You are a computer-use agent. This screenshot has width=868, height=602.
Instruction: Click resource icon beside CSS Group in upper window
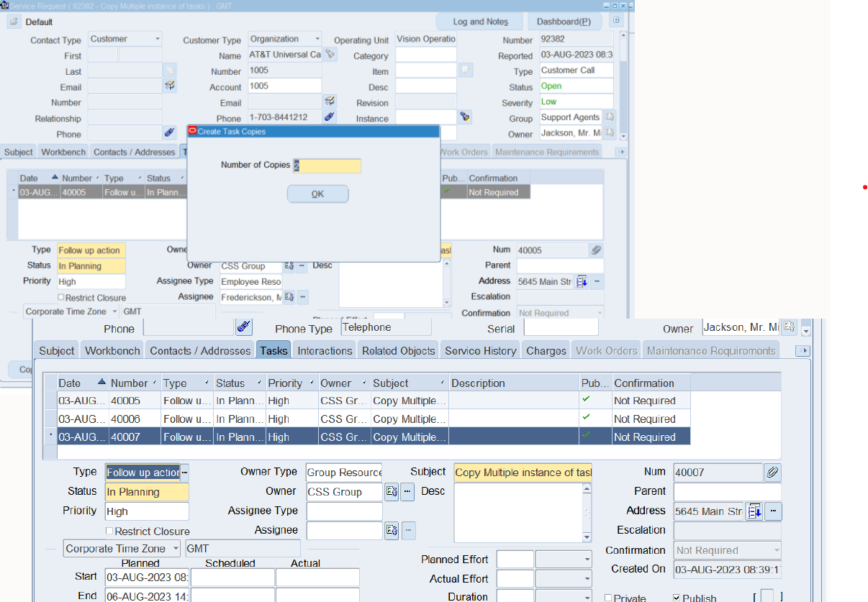coord(289,266)
